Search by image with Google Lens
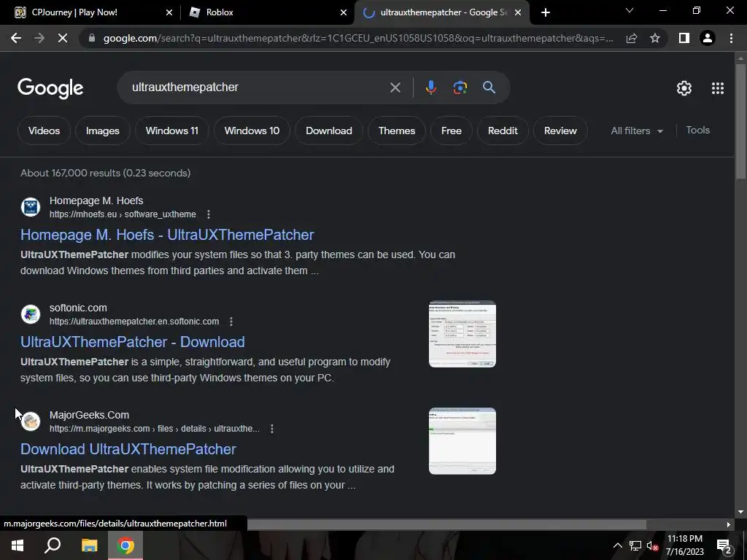This screenshot has width=747, height=560. click(x=460, y=87)
